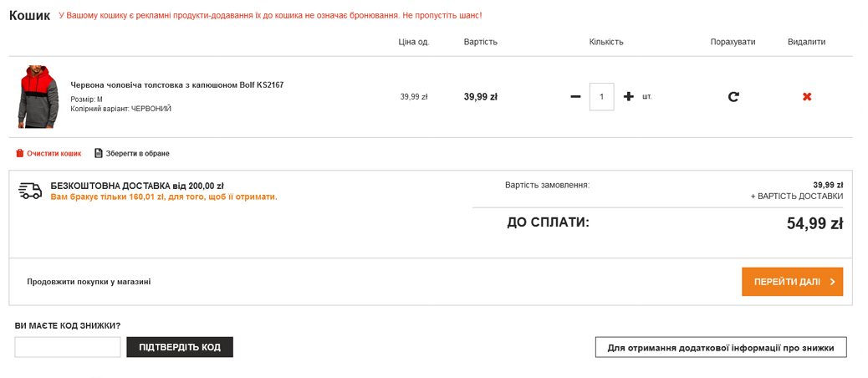This screenshot has height=378, width=868.
Task: Click into the discount code input box
Action: point(68,347)
